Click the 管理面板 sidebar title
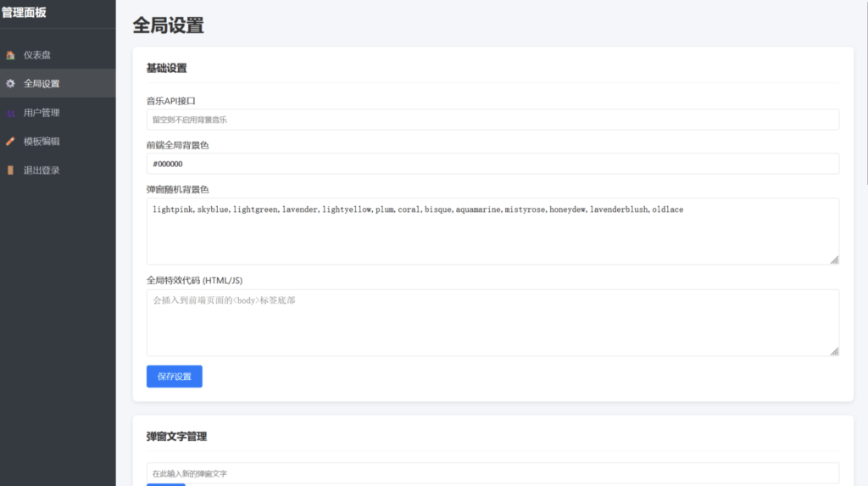 24,12
